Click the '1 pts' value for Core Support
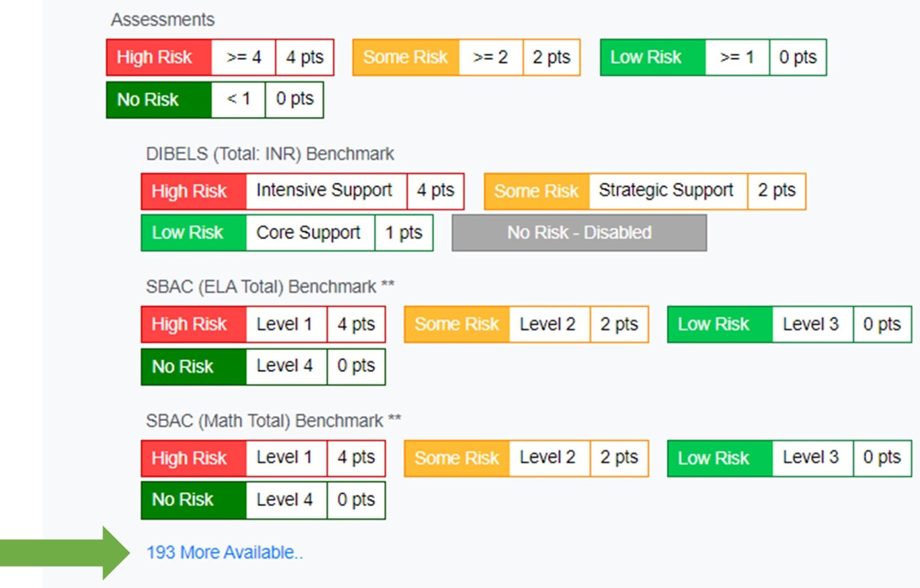 pyautogui.click(x=404, y=233)
